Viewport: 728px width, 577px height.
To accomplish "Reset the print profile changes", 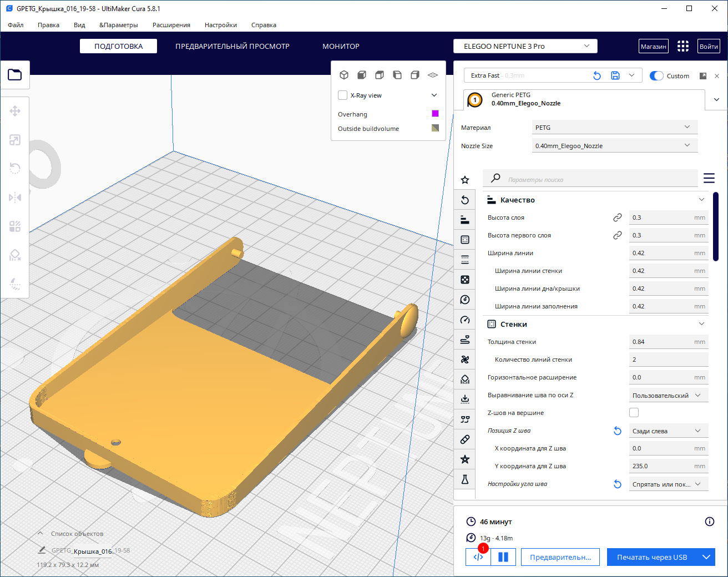I will point(597,75).
